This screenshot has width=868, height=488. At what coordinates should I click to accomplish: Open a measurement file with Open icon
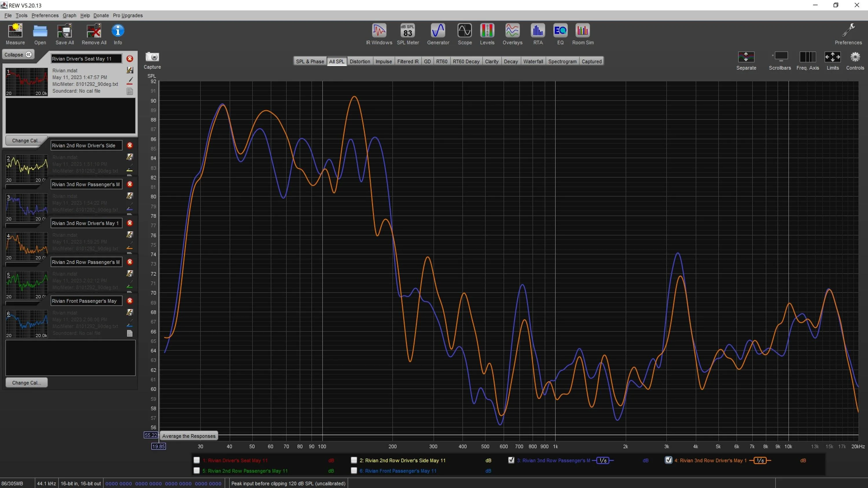(x=40, y=31)
